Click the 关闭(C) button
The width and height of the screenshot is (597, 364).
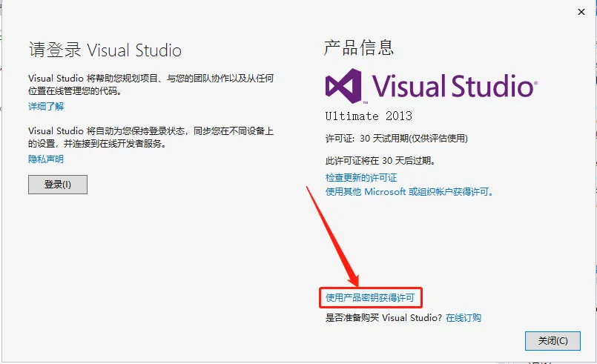pos(553,341)
